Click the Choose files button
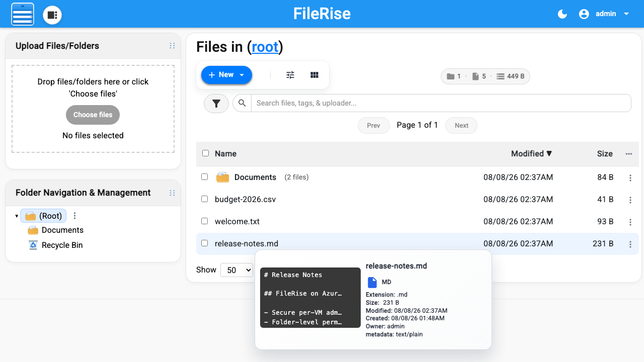This screenshot has width=644, height=362. click(x=93, y=115)
